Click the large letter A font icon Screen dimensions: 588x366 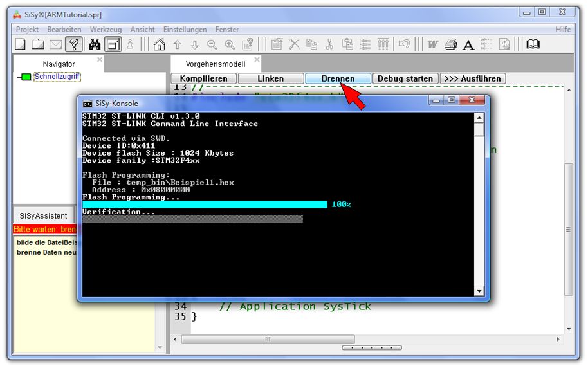[468, 44]
